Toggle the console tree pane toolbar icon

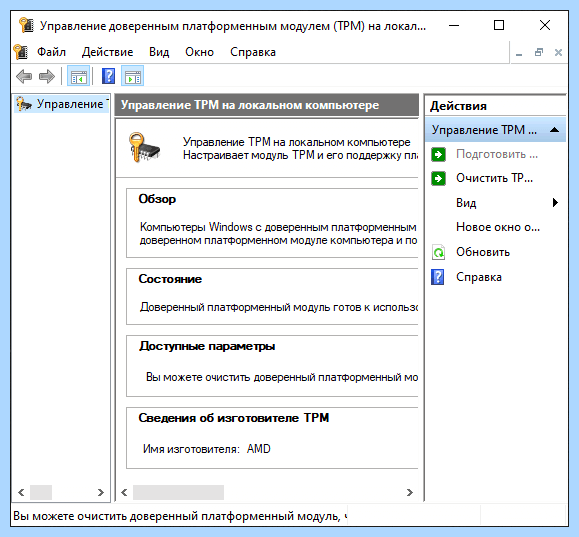78,76
